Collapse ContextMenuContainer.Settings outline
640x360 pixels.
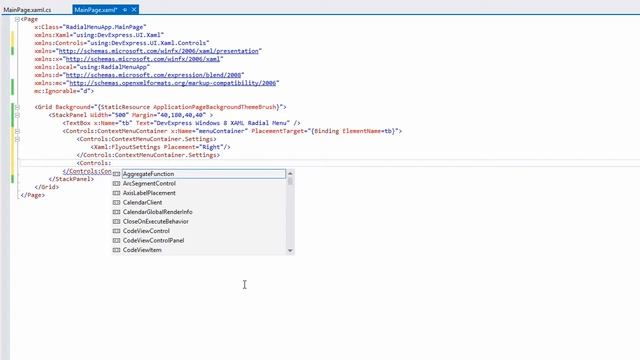(x=17, y=139)
